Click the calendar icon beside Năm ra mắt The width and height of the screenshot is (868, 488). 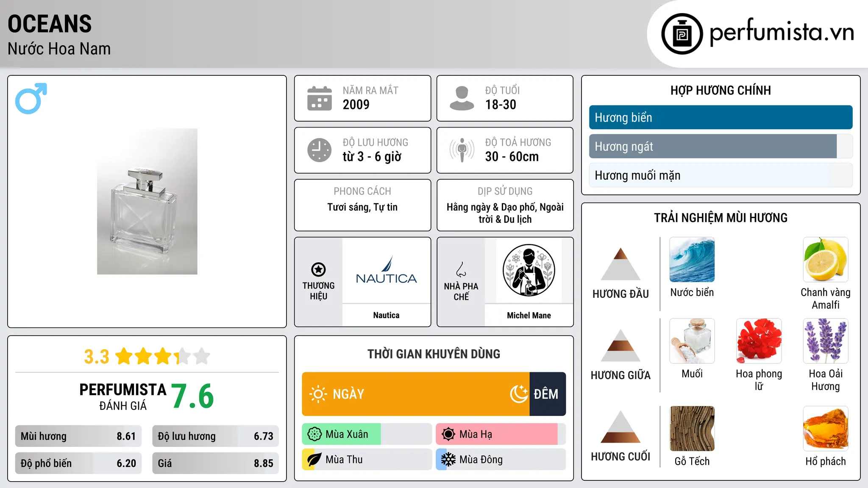coord(320,98)
